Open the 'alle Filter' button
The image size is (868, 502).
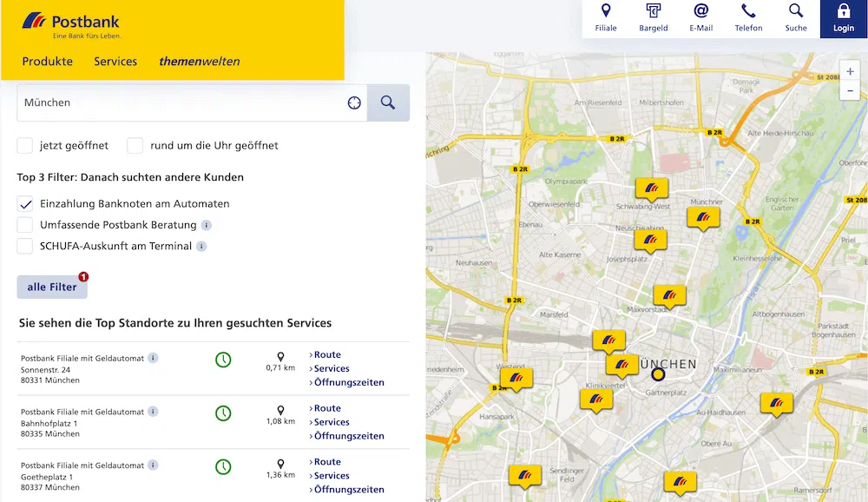point(52,287)
